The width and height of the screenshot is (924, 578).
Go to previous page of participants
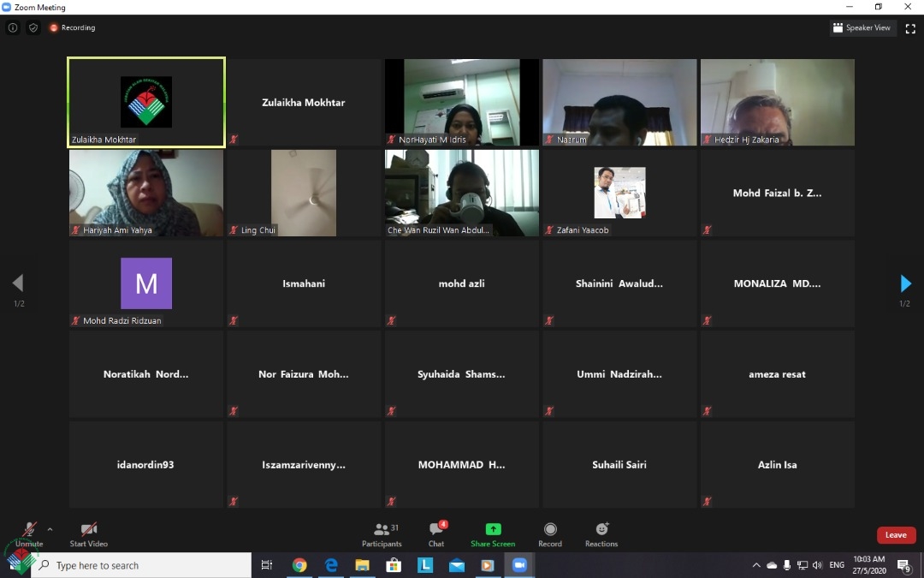coord(18,283)
